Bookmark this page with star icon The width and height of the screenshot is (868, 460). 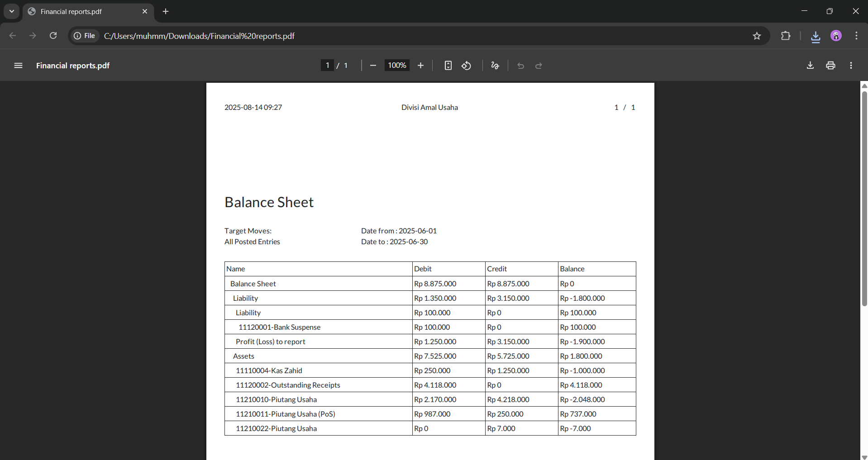point(757,36)
